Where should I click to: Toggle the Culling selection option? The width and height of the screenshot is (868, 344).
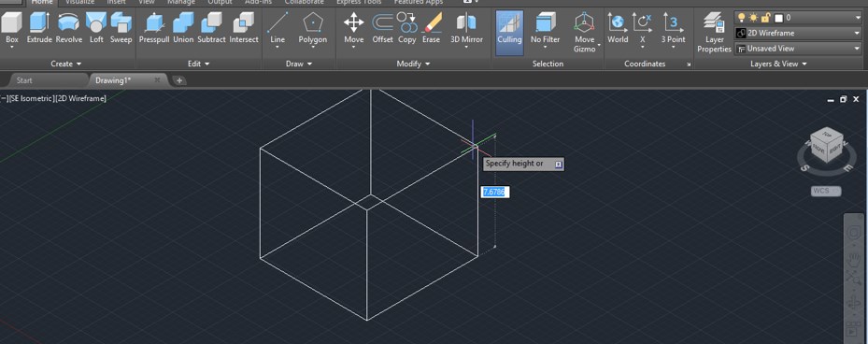pyautogui.click(x=509, y=32)
